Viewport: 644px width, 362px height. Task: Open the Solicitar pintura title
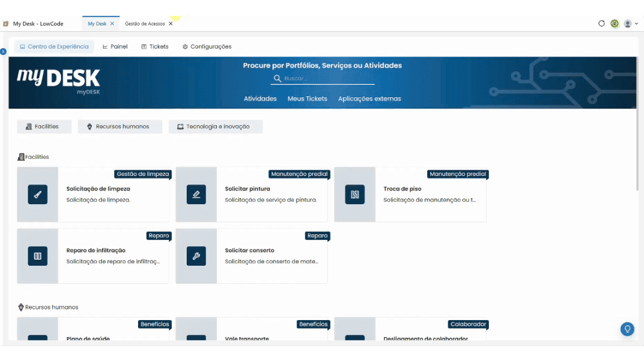[248, 189]
